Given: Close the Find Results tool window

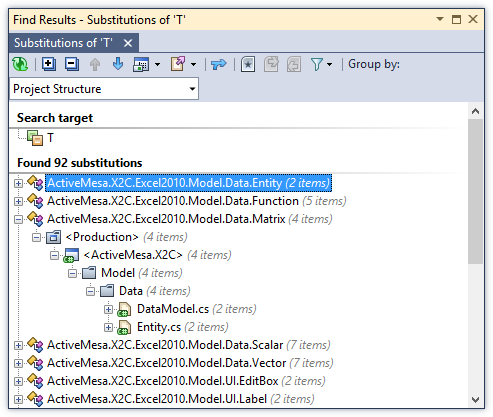Looking at the screenshot, I should [x=473, y=19].
